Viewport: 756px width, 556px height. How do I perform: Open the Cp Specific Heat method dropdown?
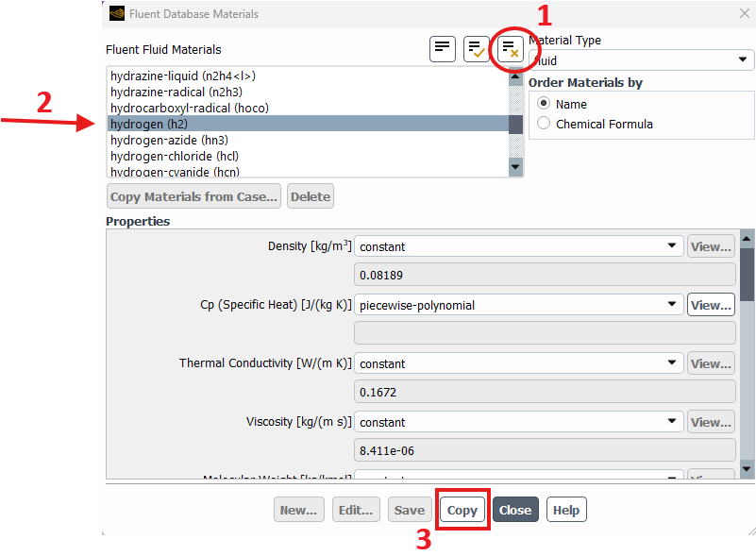coord(519,305)
